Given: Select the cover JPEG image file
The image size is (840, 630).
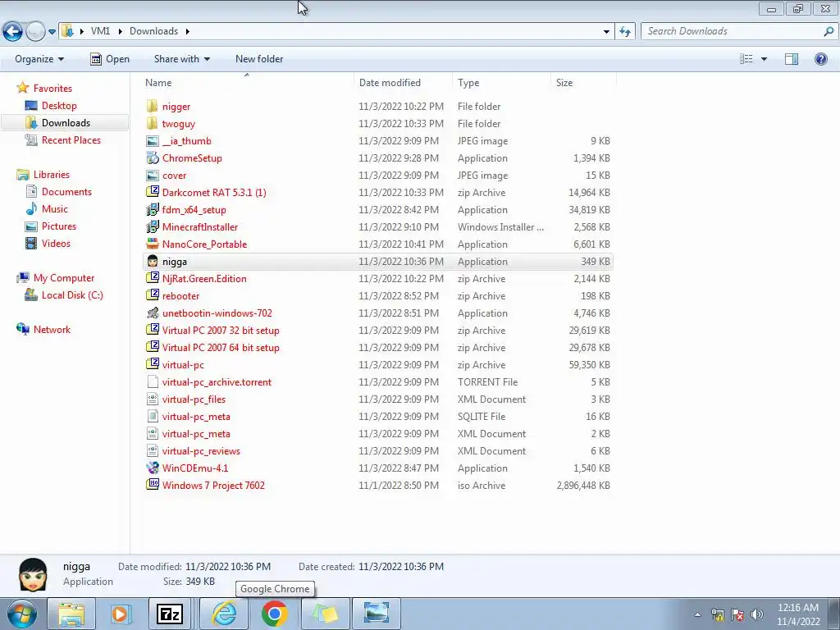Looking at the screenshot, I should pyautogui.click(x=174, y=176).
